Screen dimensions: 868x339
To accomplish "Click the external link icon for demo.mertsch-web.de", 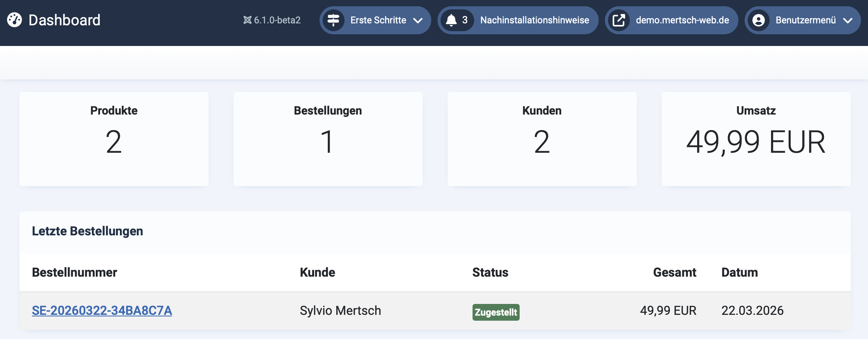I will coord(620,20).
